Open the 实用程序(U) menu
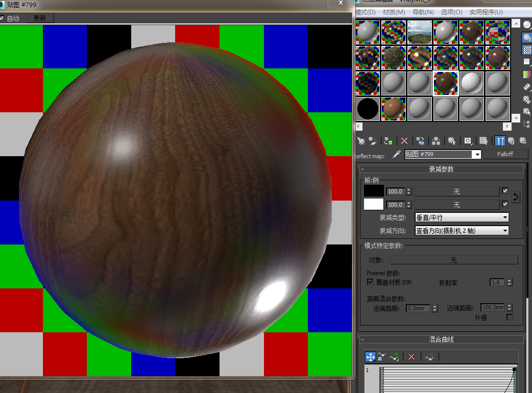Viewport: 532px width, 393px height. [486, 12]
